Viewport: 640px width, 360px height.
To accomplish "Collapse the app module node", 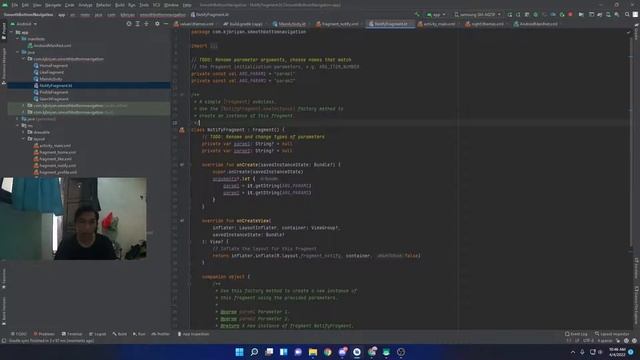I will click(12, 32).
